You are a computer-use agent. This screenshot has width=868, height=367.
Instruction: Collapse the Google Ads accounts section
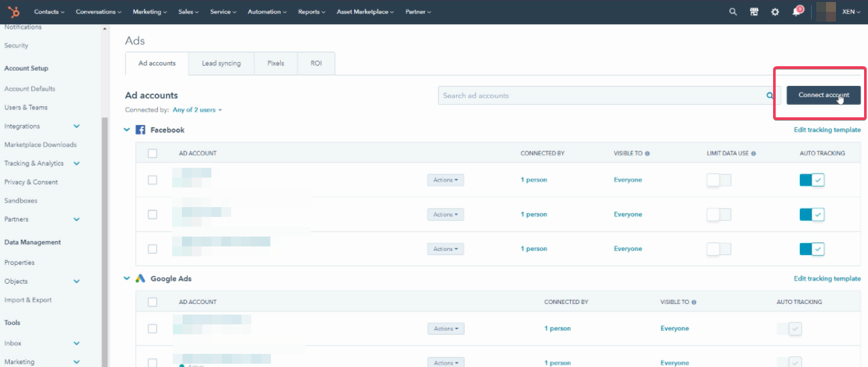pyautogui.click(x=127, y=279)
